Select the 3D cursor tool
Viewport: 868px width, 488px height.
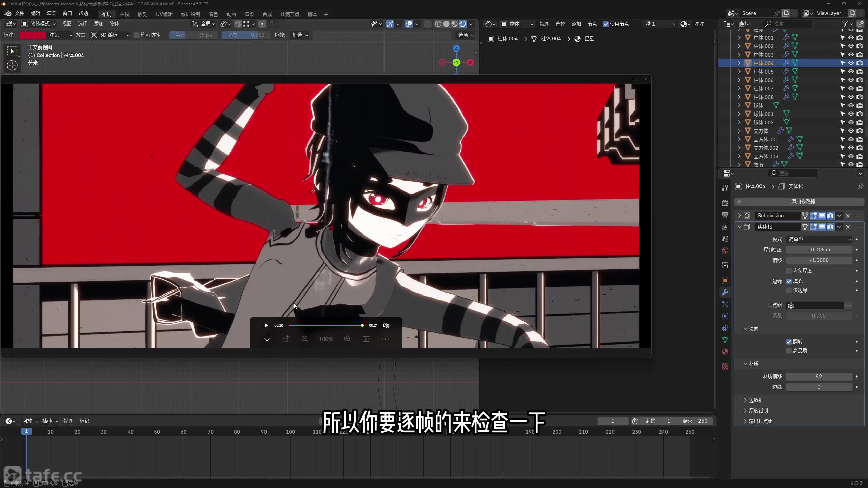point(12,65)
